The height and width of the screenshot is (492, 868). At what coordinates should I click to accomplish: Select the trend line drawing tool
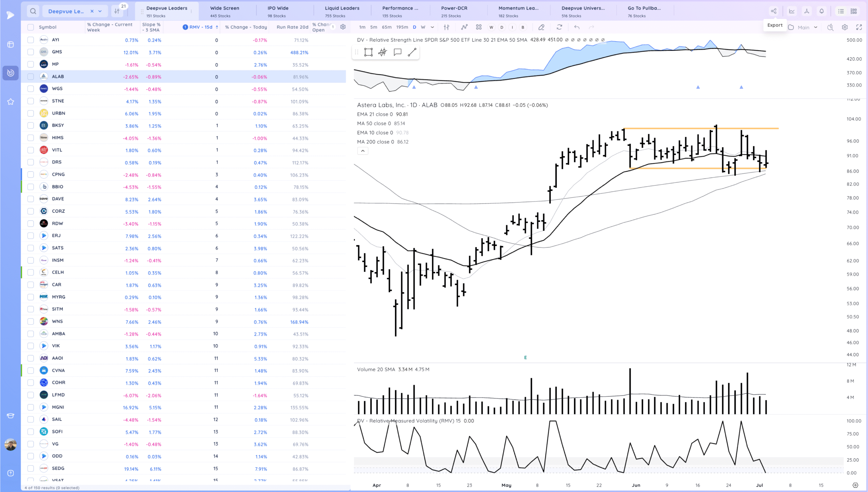(x=412, y=52)
